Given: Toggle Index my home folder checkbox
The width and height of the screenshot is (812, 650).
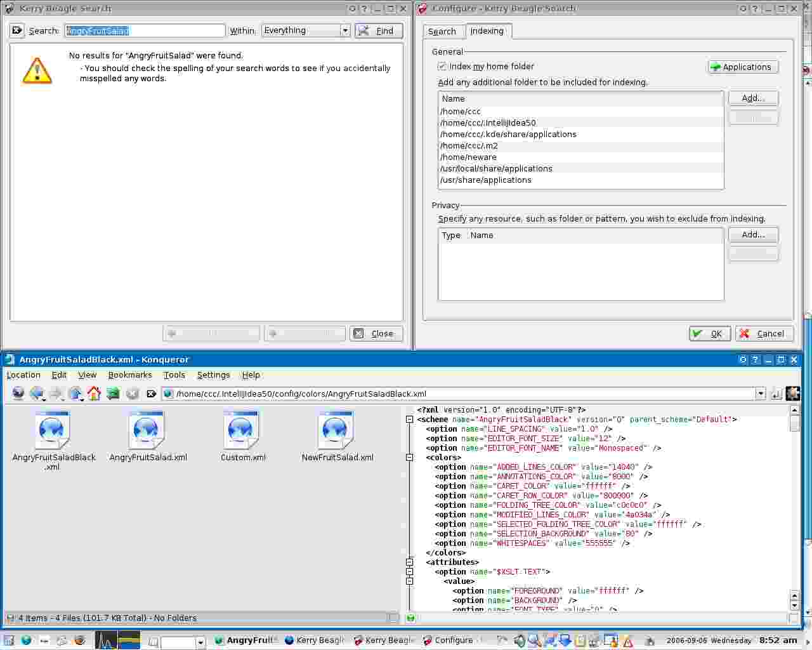Looking at the screenshot, I should (x=442, y=67).
